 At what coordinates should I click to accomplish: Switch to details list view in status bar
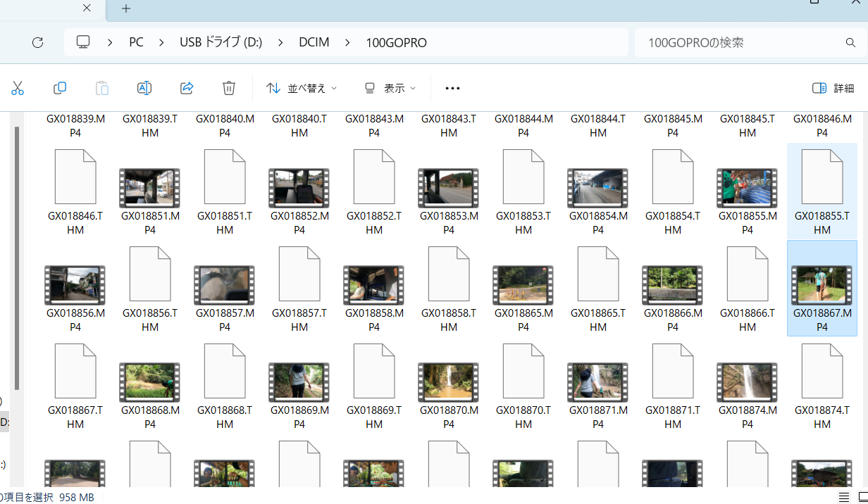(x=844, y=497)
